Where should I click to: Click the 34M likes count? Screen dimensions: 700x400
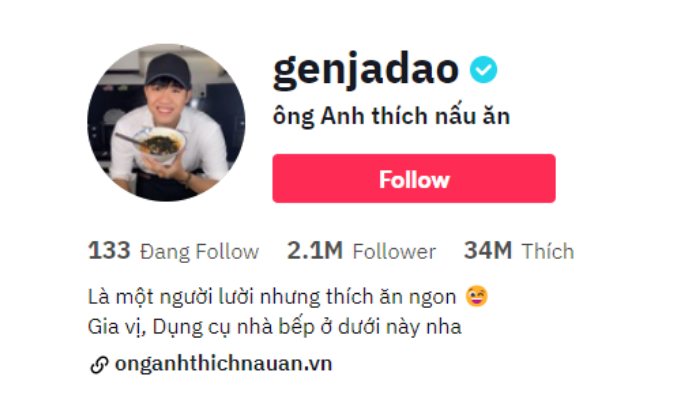[488, 250]
